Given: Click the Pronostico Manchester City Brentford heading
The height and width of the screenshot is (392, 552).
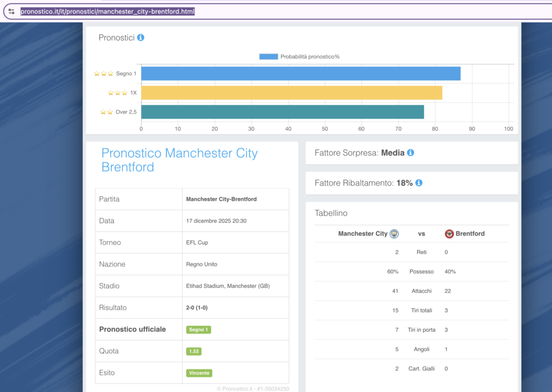Looking at the screenshot, I should pos(180,160).
